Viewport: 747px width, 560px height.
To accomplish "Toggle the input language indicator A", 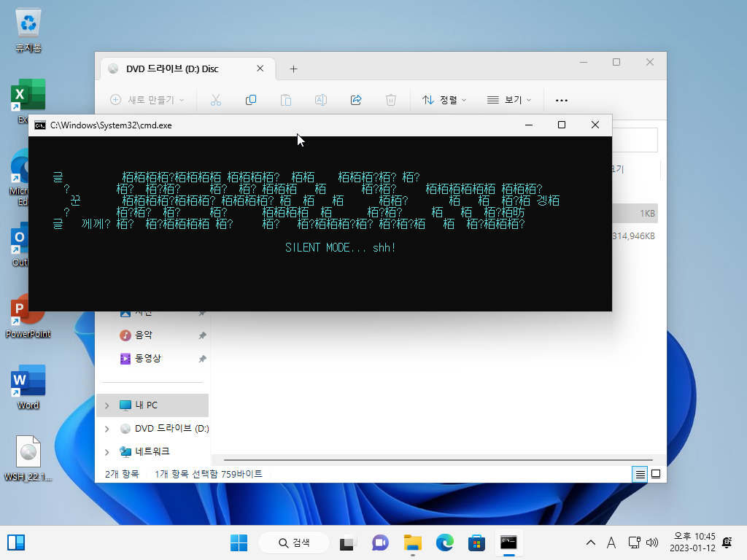I will coord(611,542).
